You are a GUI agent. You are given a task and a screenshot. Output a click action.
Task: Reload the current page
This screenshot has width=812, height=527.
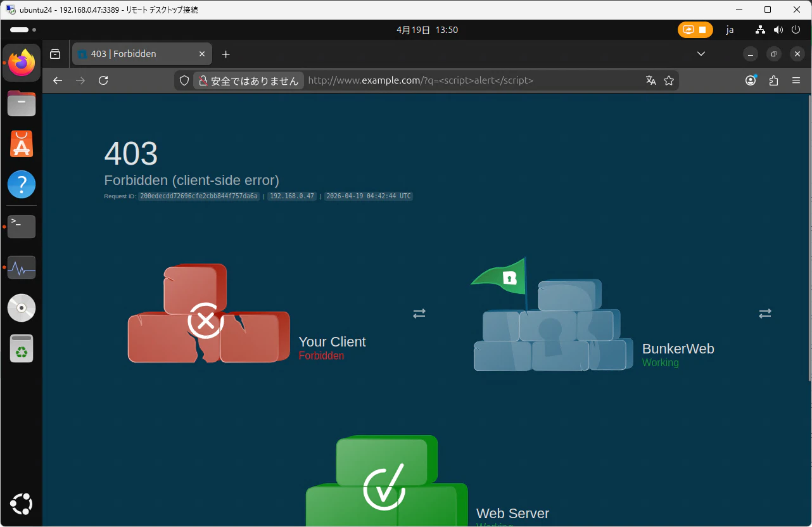point(103,80)
